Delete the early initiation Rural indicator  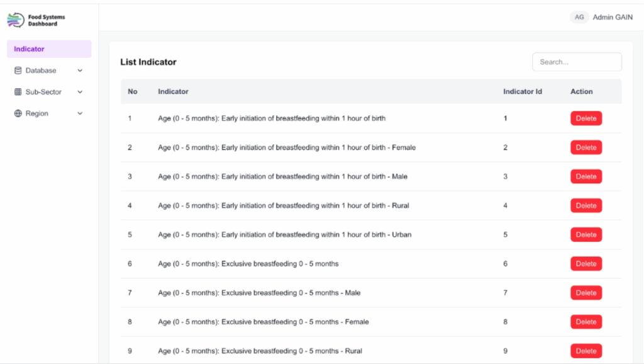click(x=586, y=205)
